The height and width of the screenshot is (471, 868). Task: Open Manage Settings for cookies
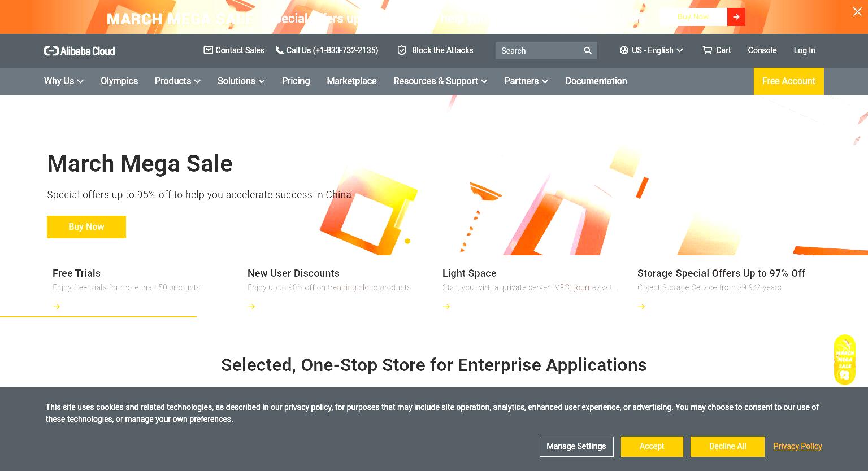(x=576, y=447)
